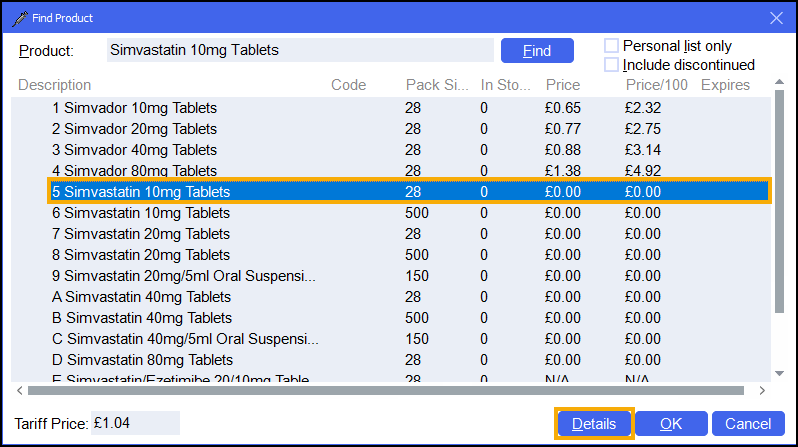
Task: Sort by Price column header
Action: click(563, 85)
